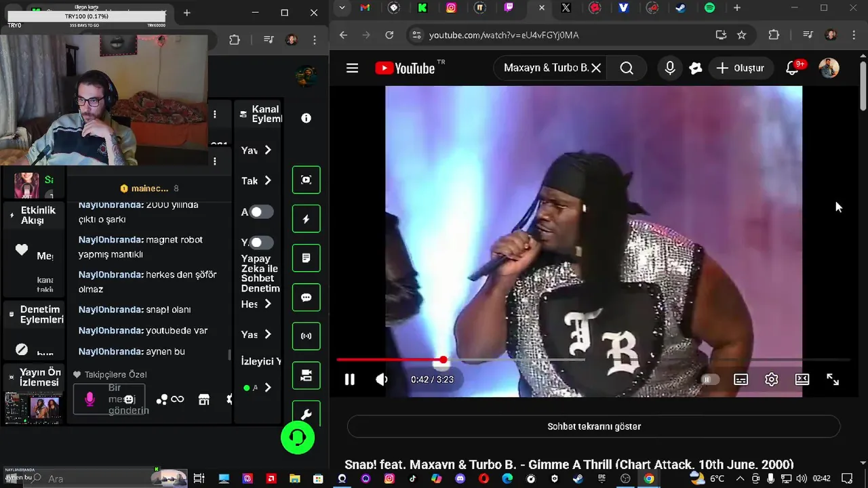Clear the YouTube search box text
This screenshot has height=488, width=868.
pyautogui.click(x=596, y=68)
